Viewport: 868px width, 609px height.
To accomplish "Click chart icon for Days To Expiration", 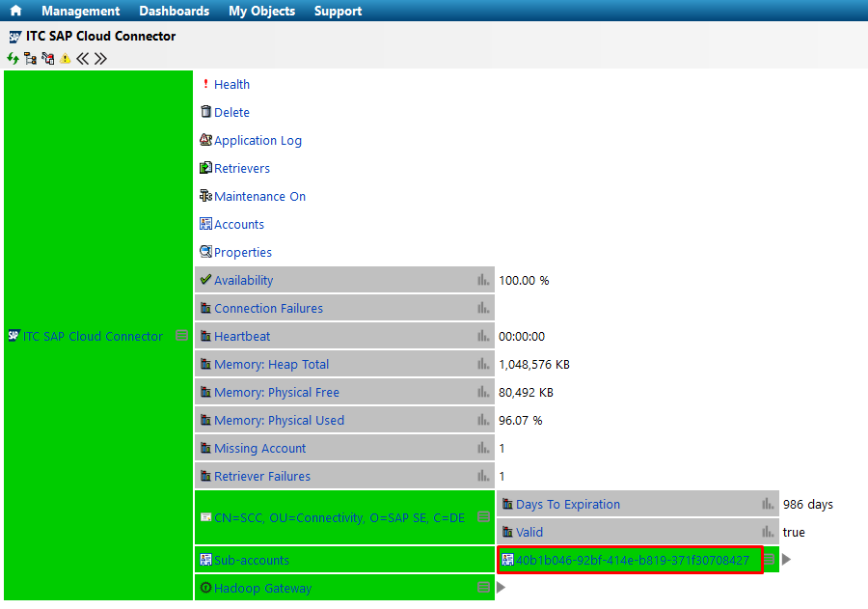I will pyautogui.click(x=768, y=504).
